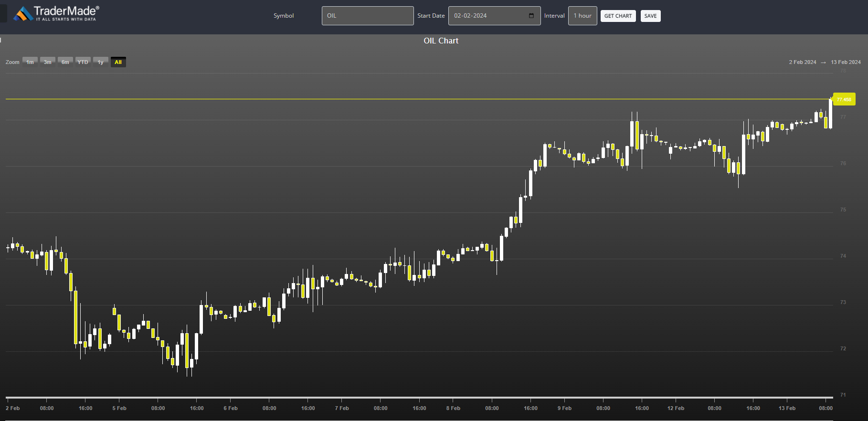Click the 9 Feb x-axis label
Viewport: 868px width, 421px height.
click(564, 408)
